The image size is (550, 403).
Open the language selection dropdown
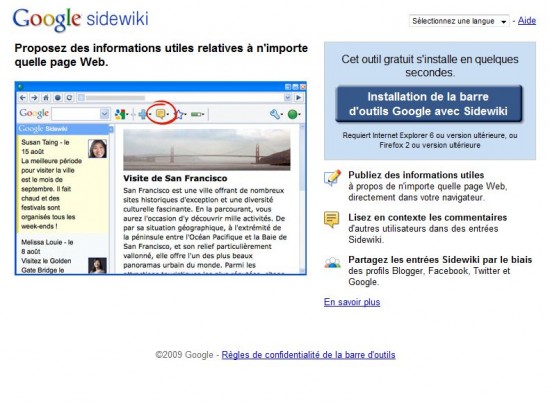click(459, 21)
